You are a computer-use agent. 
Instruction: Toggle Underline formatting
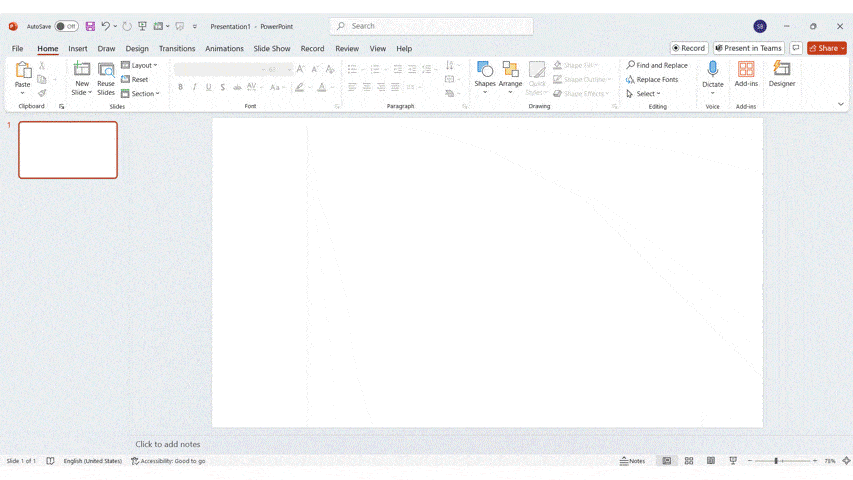208,87
